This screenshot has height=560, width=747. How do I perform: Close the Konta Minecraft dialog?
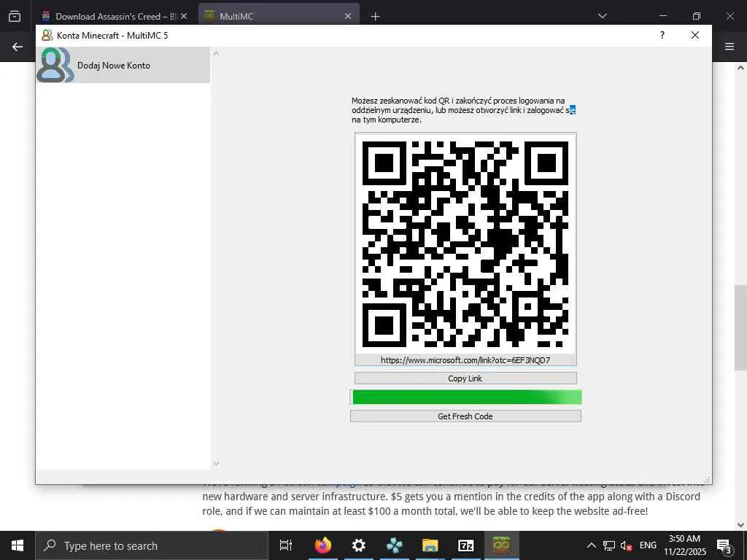click(x=695, y=35)
